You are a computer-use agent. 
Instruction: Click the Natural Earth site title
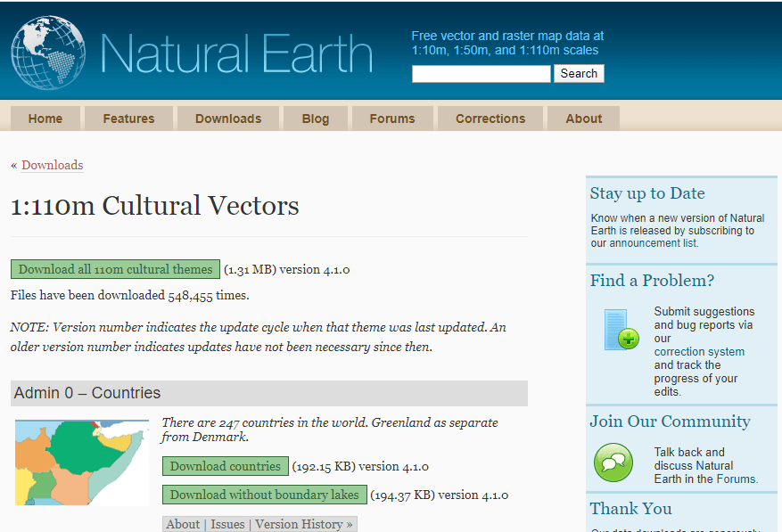pyautogui.click(x=237, y=53)
